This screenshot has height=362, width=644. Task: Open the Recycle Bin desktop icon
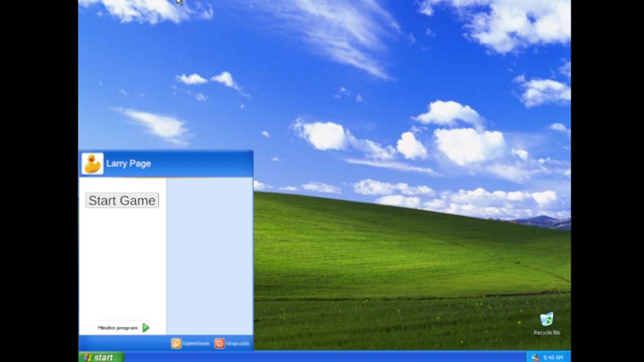pyautogui.click(x=547, y=324)
